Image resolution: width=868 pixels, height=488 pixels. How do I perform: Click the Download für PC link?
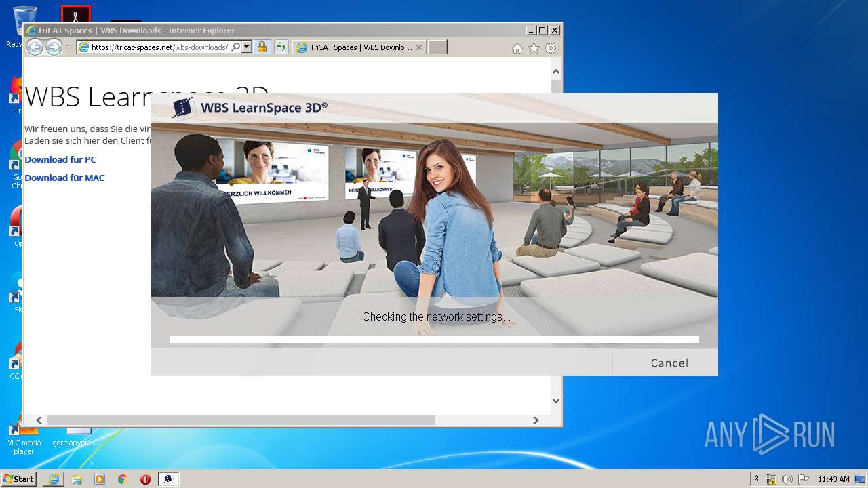point(60,159)
